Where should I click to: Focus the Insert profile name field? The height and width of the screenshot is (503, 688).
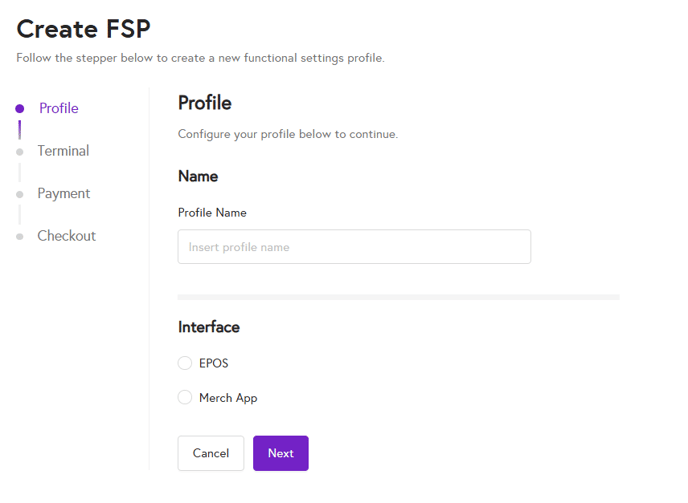[x=354, y=247]
